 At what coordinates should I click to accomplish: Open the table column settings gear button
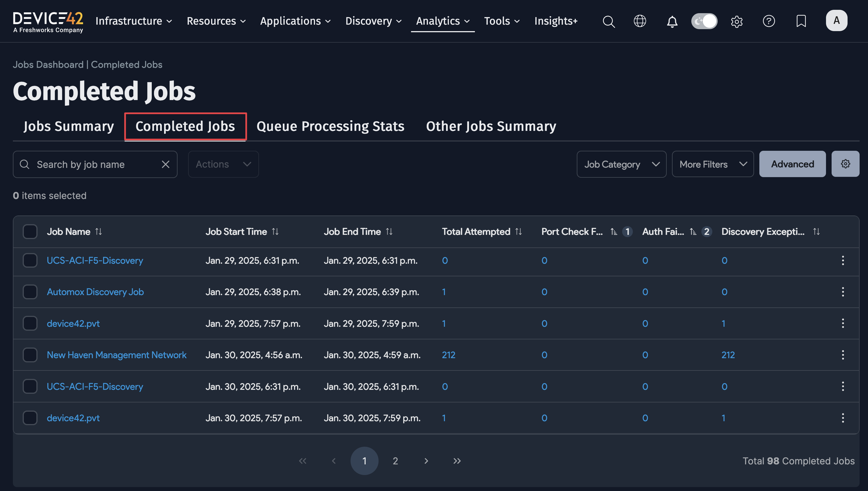point(845,164)
